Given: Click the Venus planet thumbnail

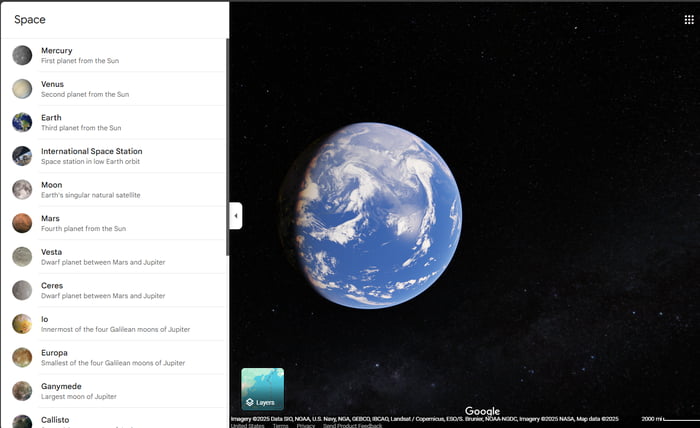Looking at the screenshot, I should 22,89.
